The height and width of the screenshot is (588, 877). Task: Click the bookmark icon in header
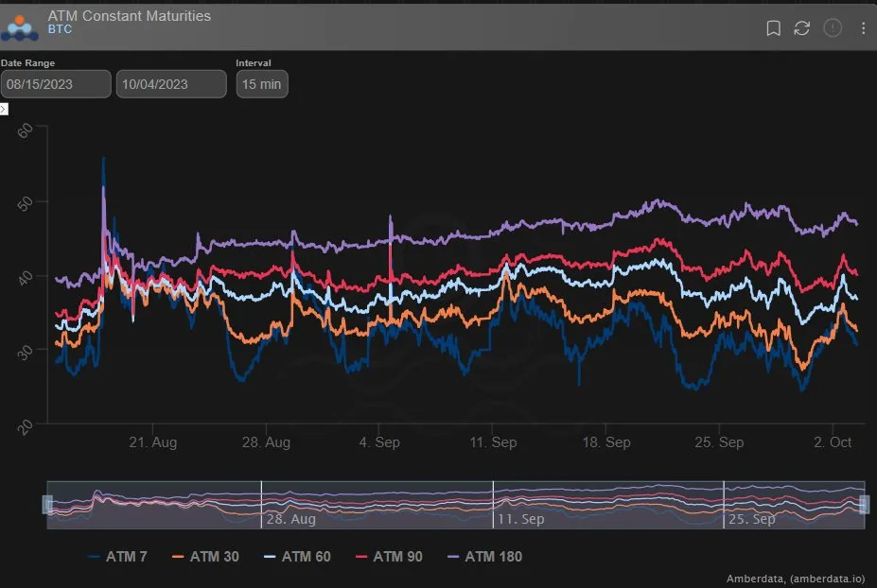click(773, 28)
